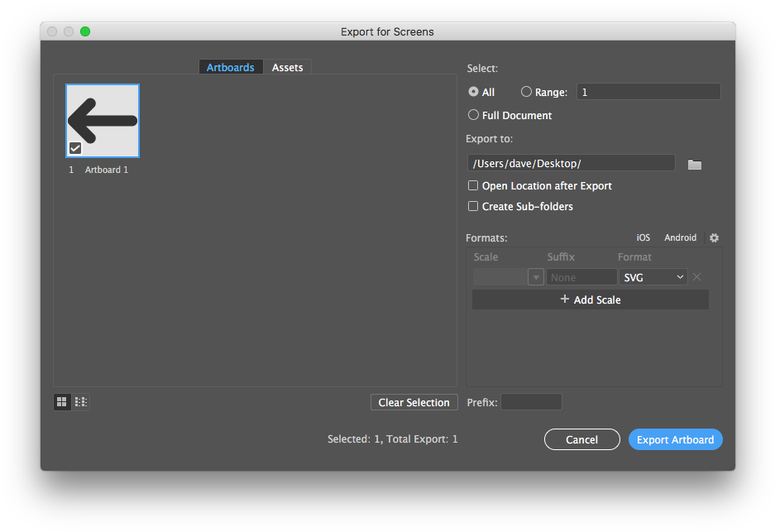Screen dimensions: 775x532
Task: Click Export Artboard button
Action: [675, 439]
